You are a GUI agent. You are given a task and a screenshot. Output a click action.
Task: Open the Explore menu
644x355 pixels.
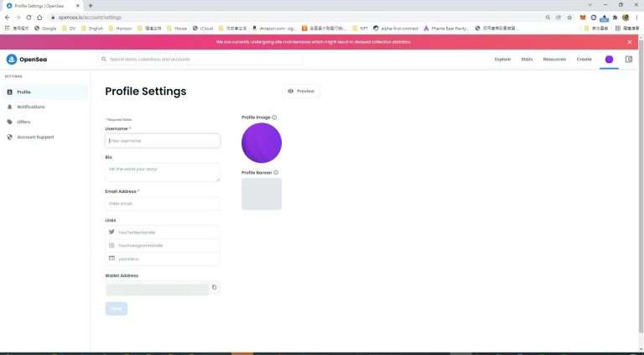pyautogui.click(x=502, y=60)
